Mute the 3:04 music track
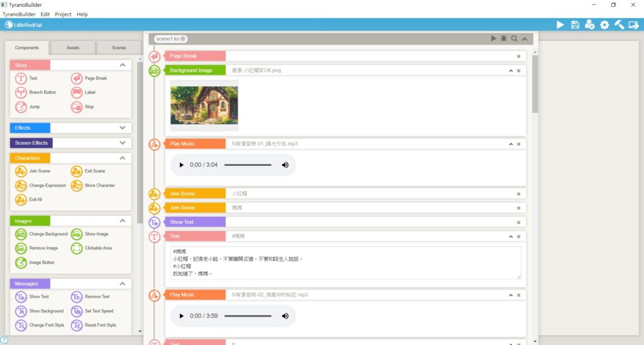 285,165
